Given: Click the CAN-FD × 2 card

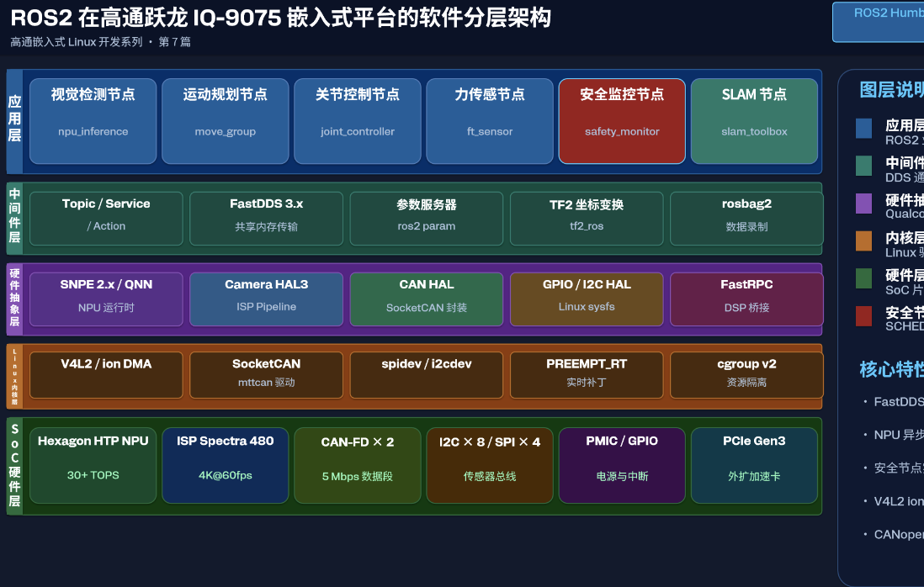Looking at the screenshot, I should [358, 466].
